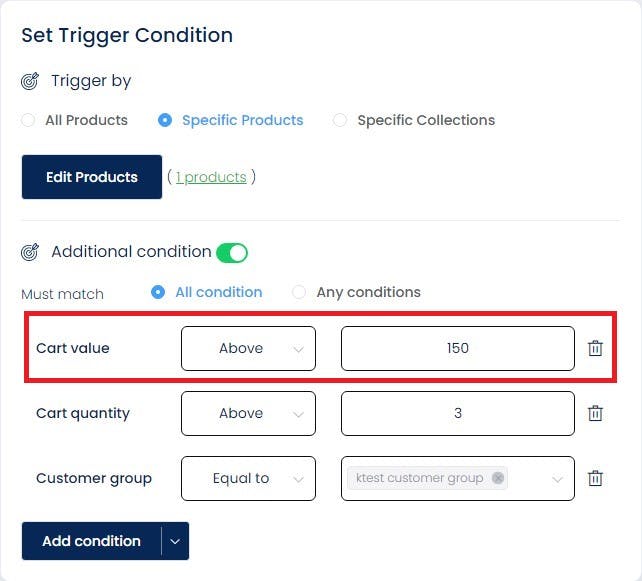Select Specific Collections radio button
This screenshot has height=581, width=642.
coord(340,120)
